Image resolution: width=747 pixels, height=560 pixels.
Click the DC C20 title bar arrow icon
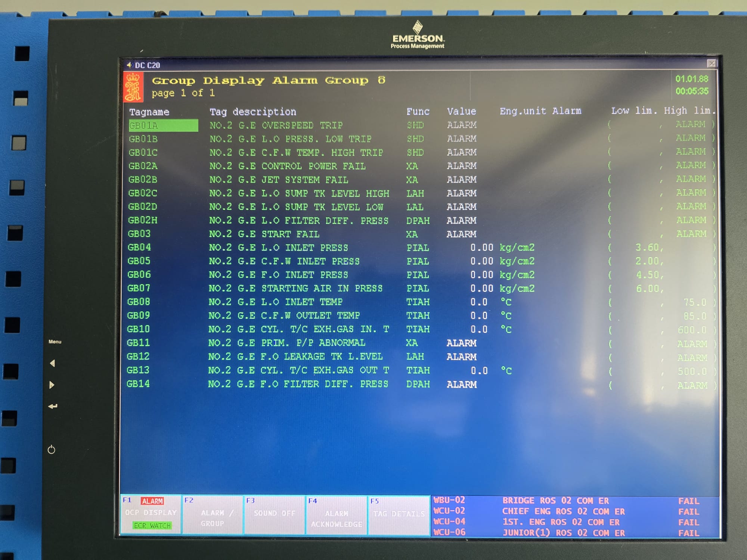(x=129, y=65)
